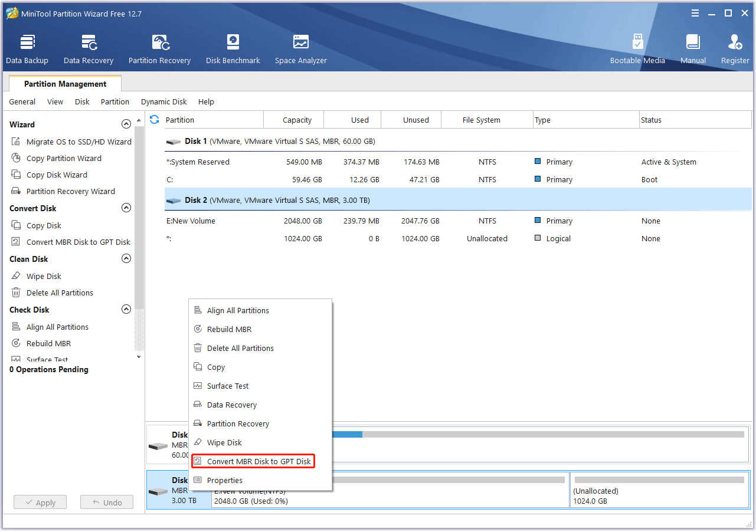This screenshot has width=756, height=532.
Task: Click the sidebar scroll-down arrow
Action: (139, 357)
